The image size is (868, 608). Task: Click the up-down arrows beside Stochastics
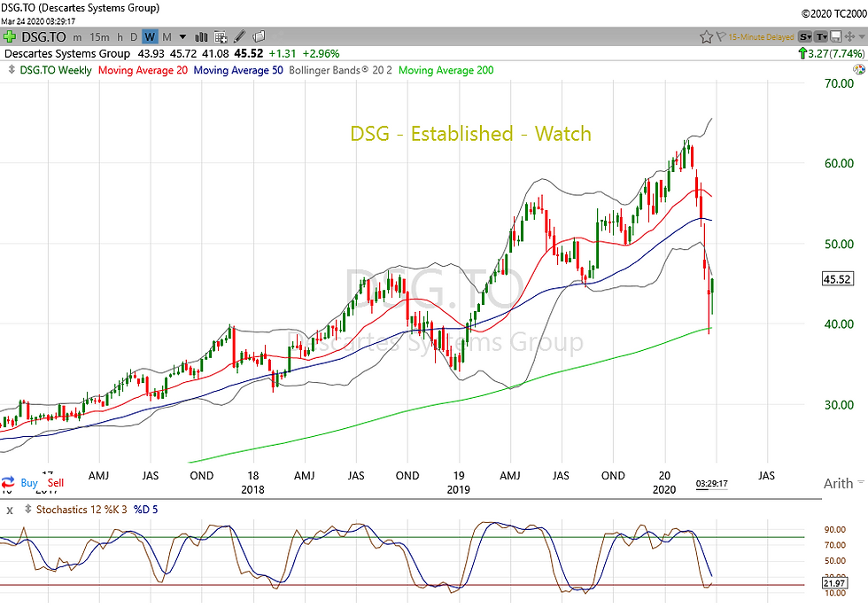tap(27, 509)
